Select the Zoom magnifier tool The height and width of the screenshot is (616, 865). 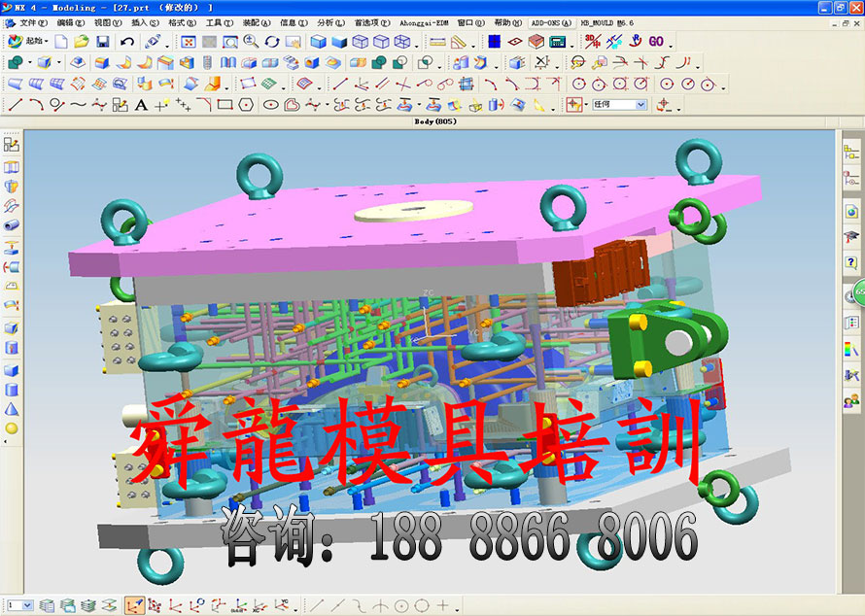251,42
